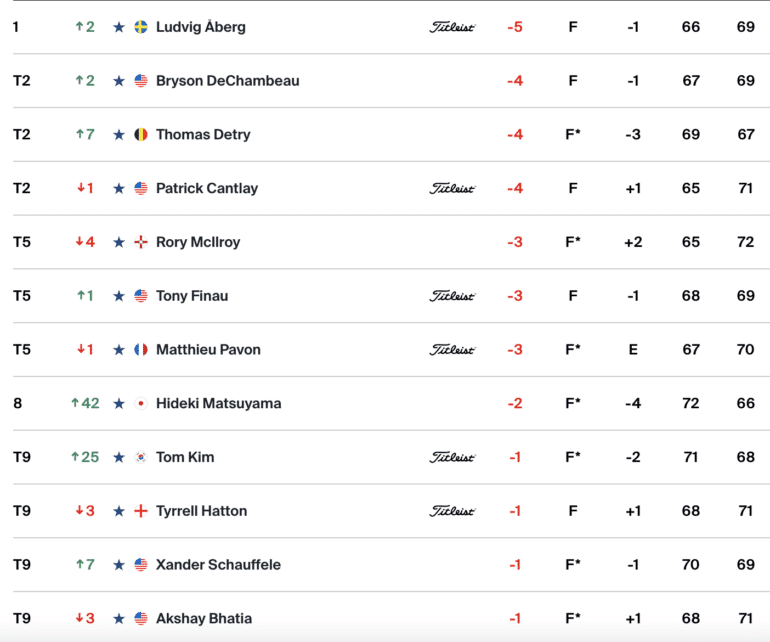
Task: Click the England flag beside Tyrrell Hatton
Action: 141,511
